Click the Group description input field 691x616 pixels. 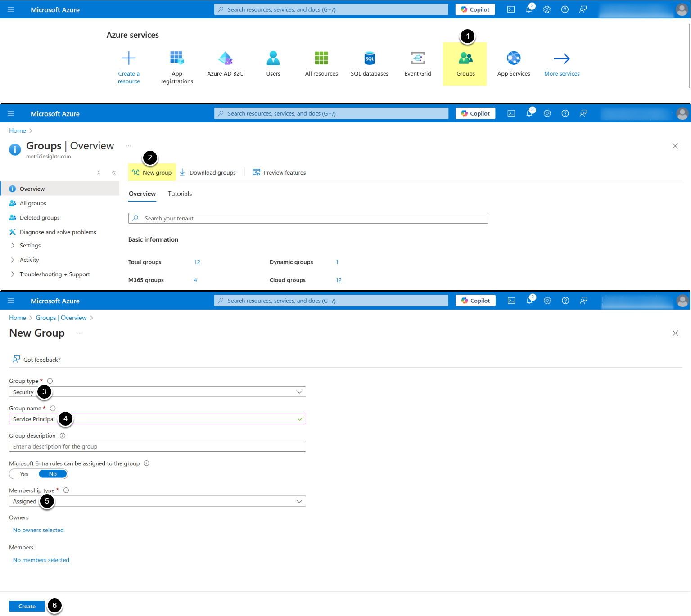(157, 446)
